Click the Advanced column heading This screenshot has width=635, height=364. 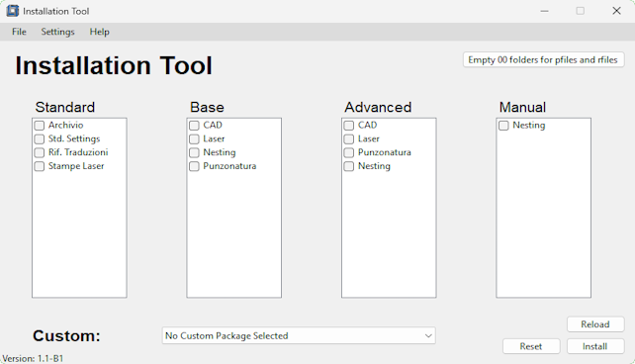point(378,107)
